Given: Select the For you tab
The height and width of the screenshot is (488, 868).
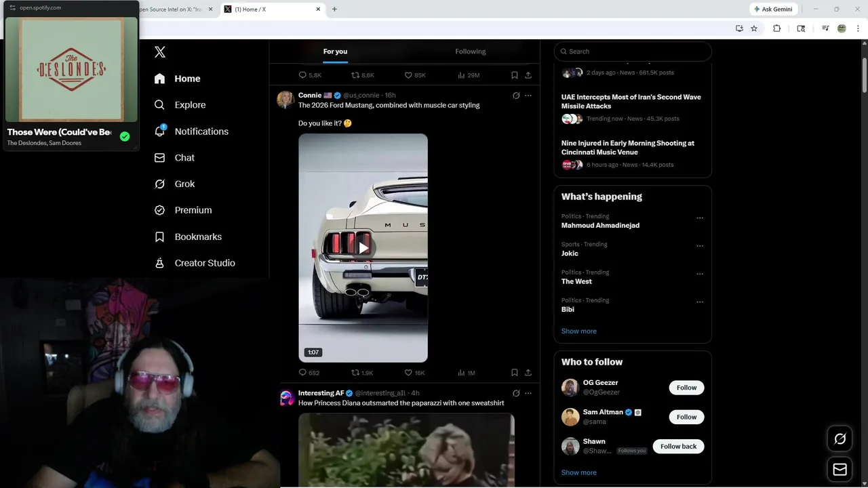Looking at the screenshot, I should [x=335, y=52].
